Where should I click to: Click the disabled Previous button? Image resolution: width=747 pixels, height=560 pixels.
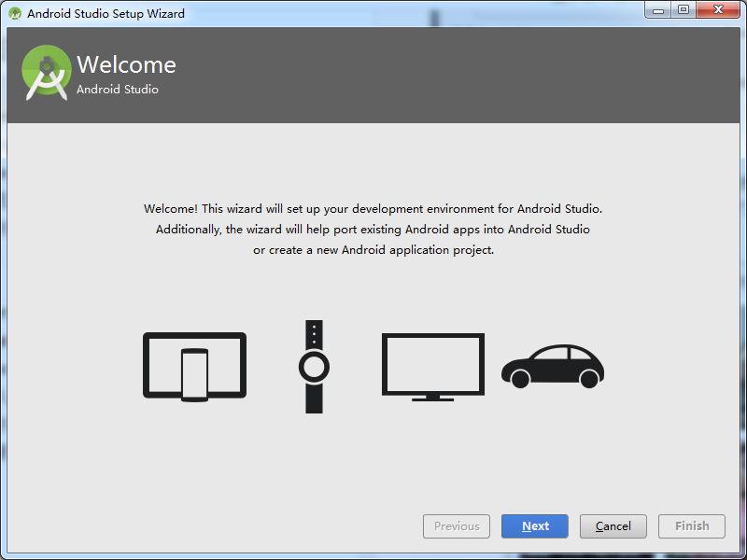point(457,526)
